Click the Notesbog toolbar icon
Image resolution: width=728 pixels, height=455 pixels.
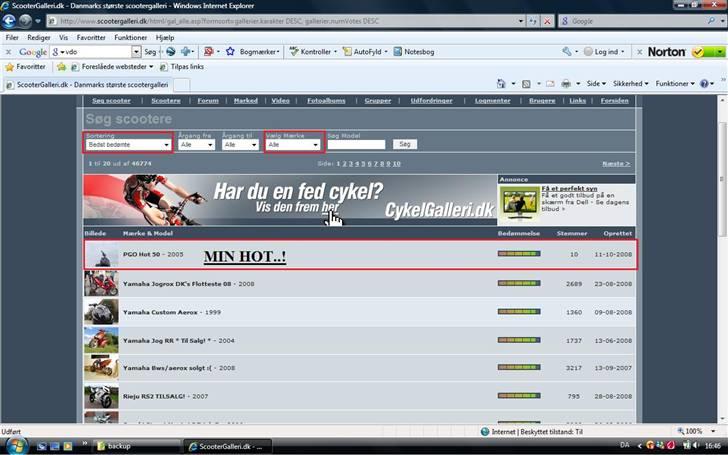pos(397,52)
